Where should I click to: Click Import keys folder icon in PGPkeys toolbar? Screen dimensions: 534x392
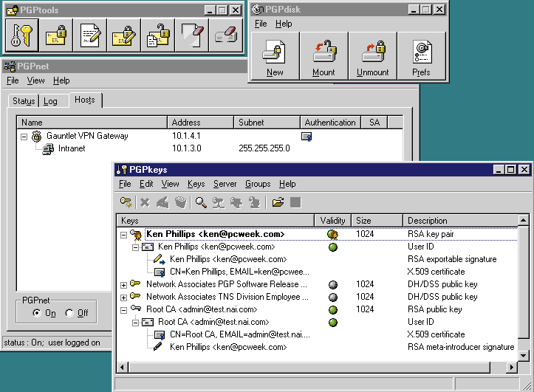click(x=278, y=202)
